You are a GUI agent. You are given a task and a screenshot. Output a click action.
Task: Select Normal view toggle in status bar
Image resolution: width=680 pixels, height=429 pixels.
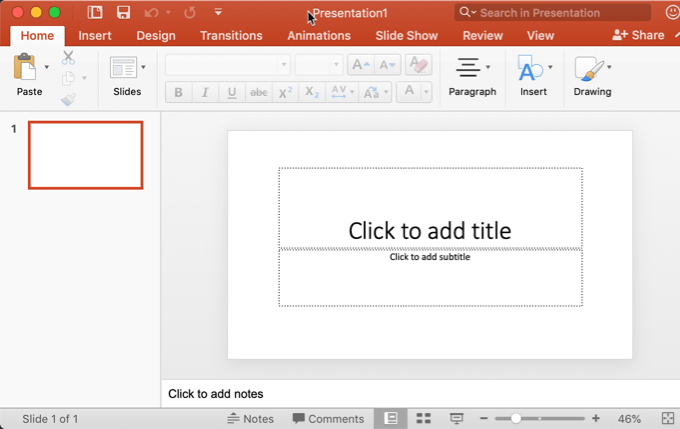391,418
